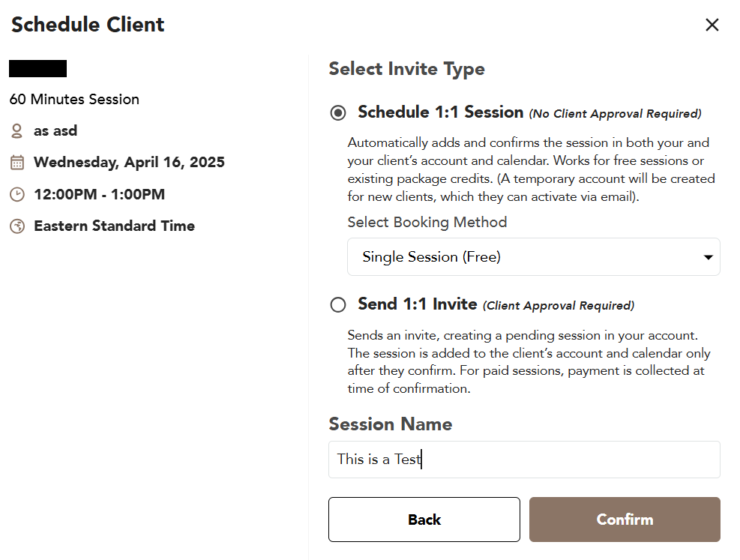Click the 12:00PM - 1:00PM time text
The image size is (740, 560).
(99, 195)
